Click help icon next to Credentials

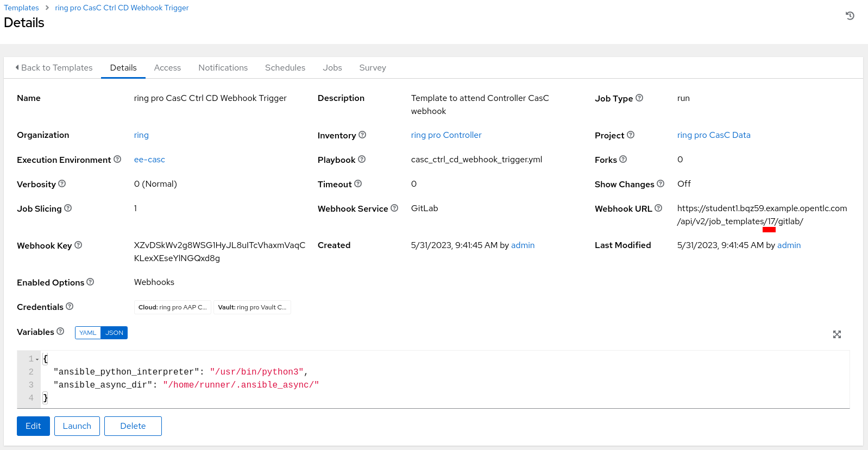[x=70, y=306]
